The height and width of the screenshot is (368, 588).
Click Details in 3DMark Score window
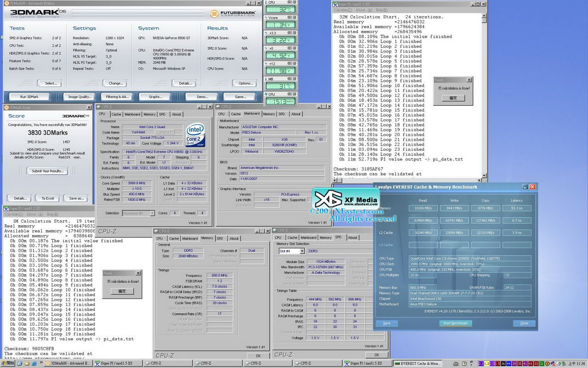[20, 198]
